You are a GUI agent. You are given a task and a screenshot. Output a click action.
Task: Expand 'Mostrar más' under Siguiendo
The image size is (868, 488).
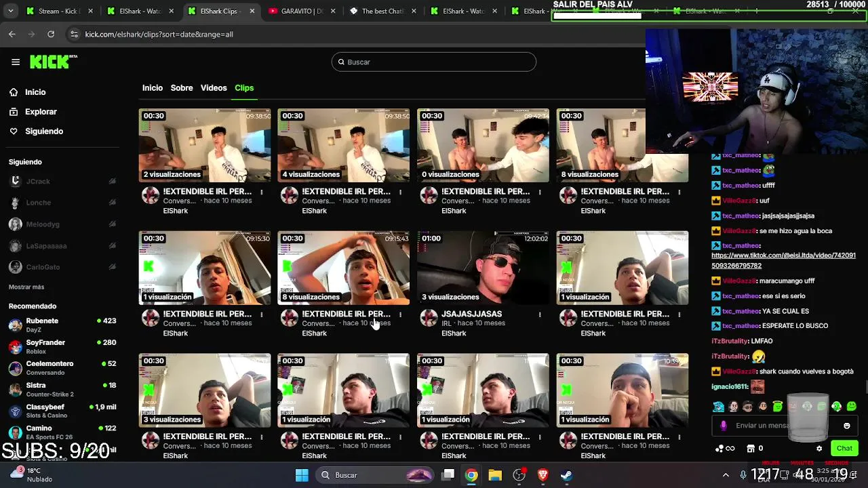tap(26, 287)
